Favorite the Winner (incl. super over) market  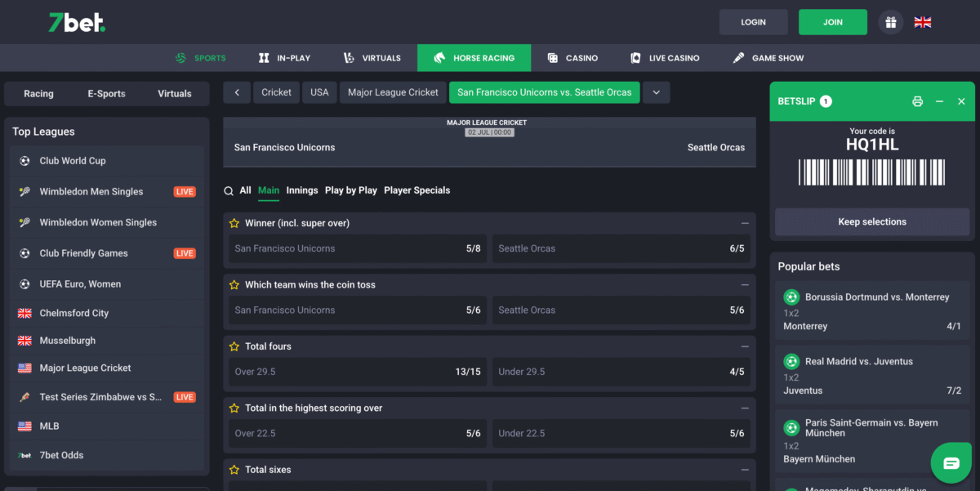tap(234, 223)
